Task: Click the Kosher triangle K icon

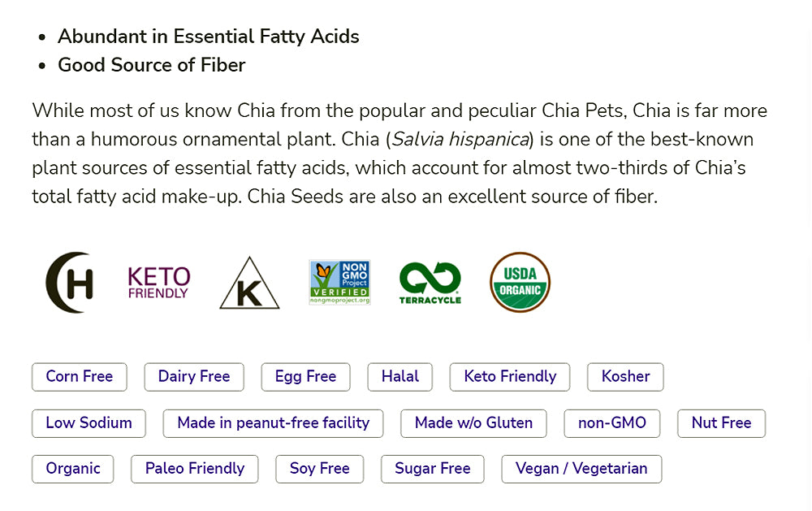Action: [249, 284]
